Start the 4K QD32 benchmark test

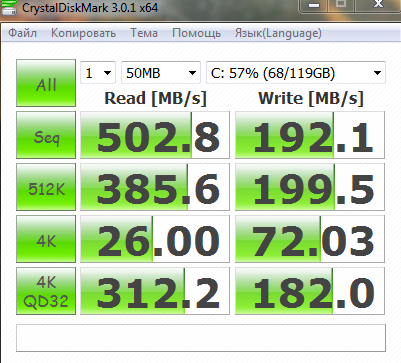(46, 291)
